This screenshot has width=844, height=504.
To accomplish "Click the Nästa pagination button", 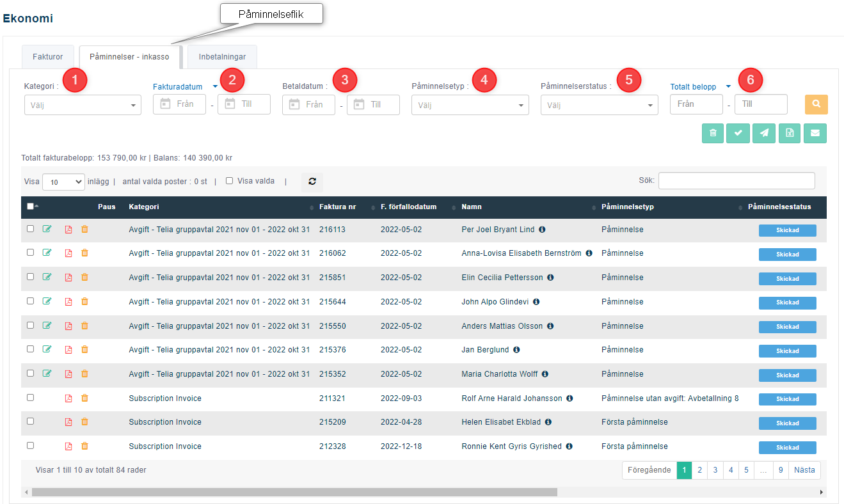I will 804,470.
